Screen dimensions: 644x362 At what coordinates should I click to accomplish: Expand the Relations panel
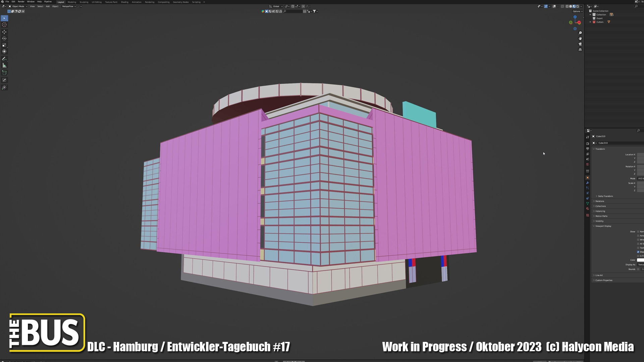coord(599,201)
